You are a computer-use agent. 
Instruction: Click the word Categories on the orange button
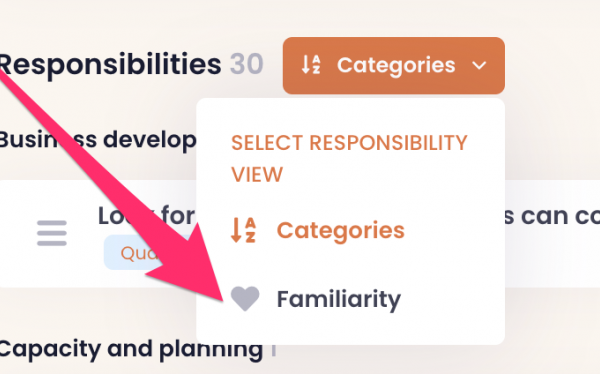tap(396, 65)
